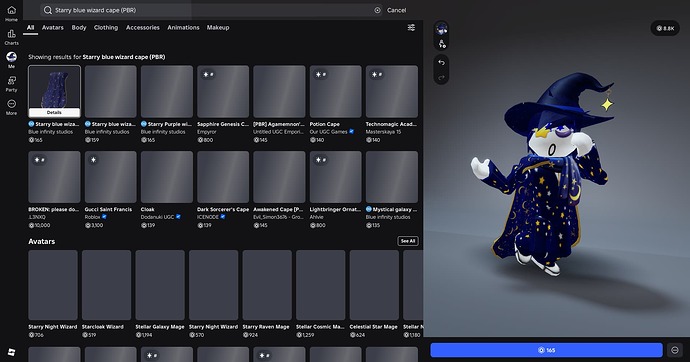
Task: Open Charts from the sidebar
Action: [11, 37]
